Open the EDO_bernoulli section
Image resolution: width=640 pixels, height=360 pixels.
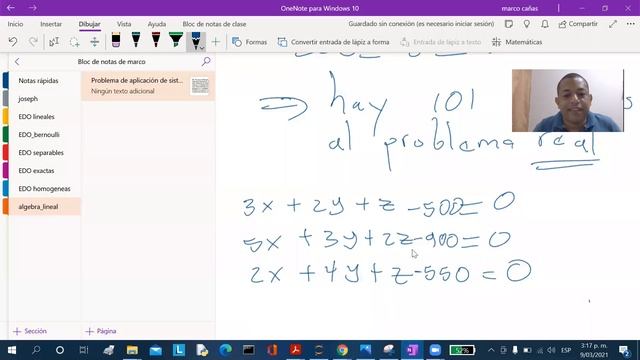(44, 135)
